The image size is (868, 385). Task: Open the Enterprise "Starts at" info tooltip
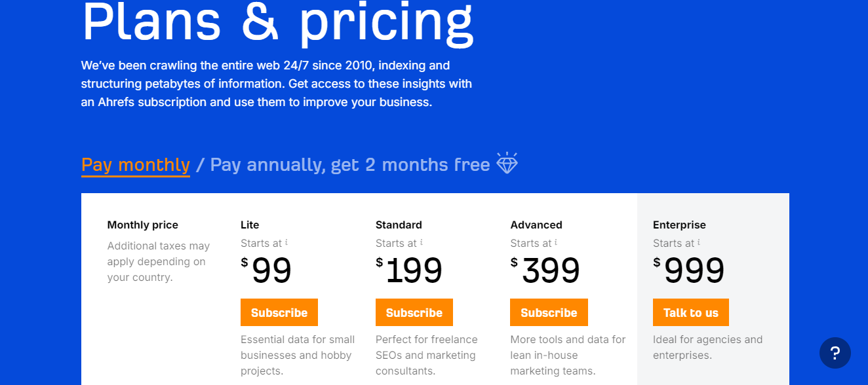(699, 241)
